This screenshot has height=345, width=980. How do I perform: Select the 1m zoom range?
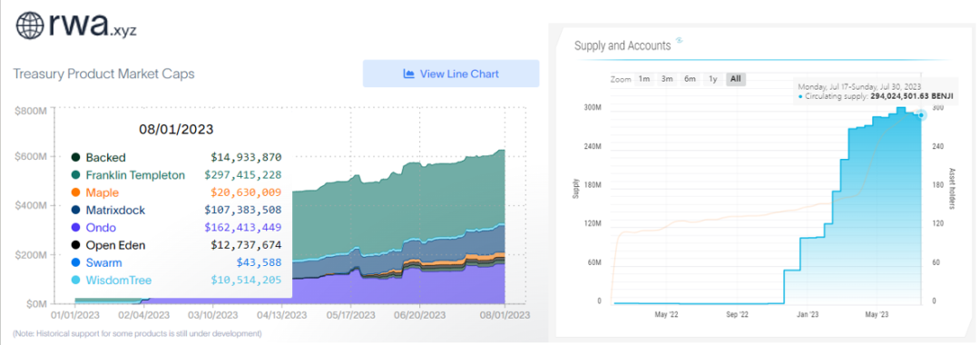pos(643,79)
